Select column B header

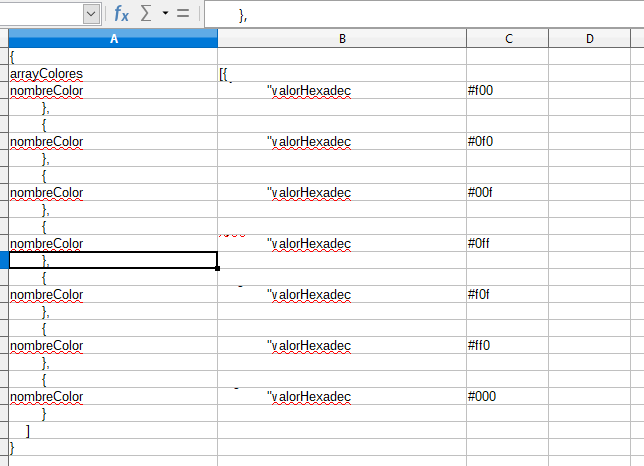pyautogui.click(x=342, y=39)
